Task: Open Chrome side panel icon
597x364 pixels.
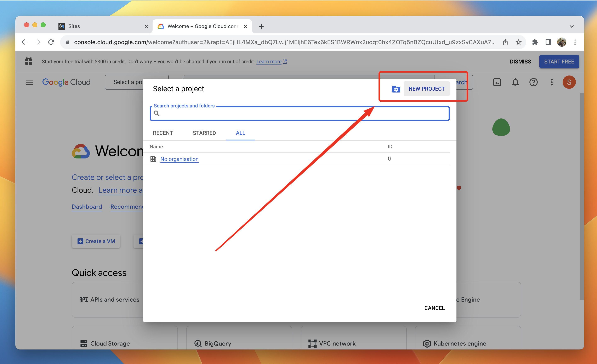Action: (x=548, y=42)
